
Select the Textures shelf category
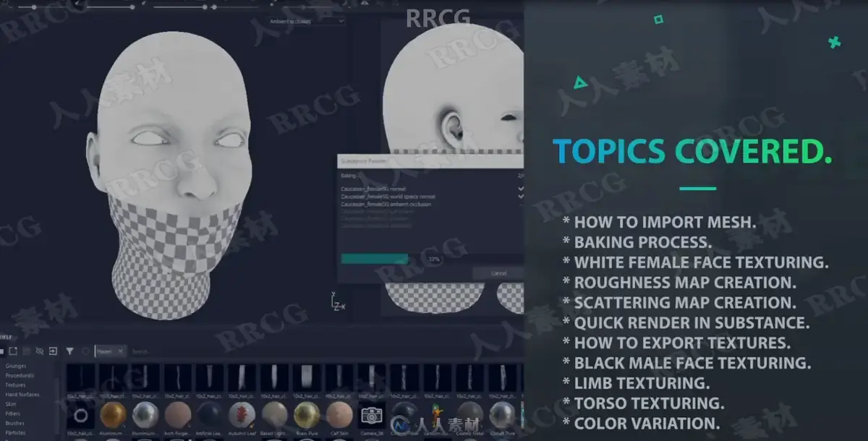(15, 385)
